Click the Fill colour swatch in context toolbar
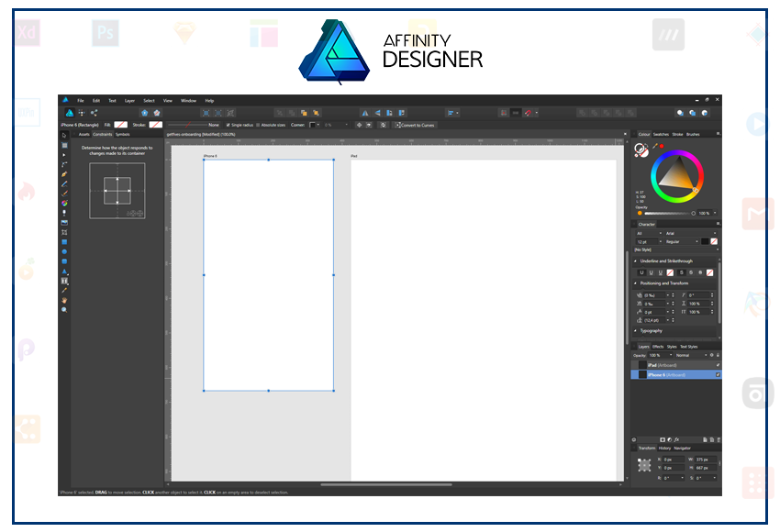The image size is (780, 532). tap(121, 125)
